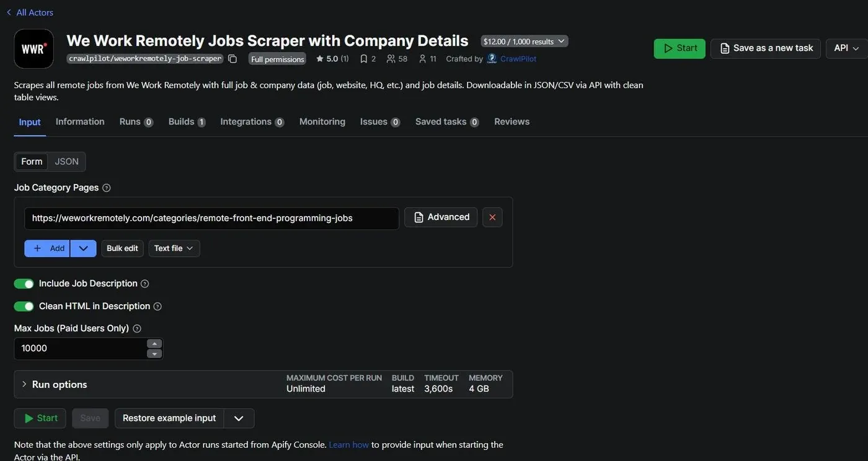
Task: Copy the actor name crawlpilot/weworkremotely-job-scraper
Action: coord(232,59)
